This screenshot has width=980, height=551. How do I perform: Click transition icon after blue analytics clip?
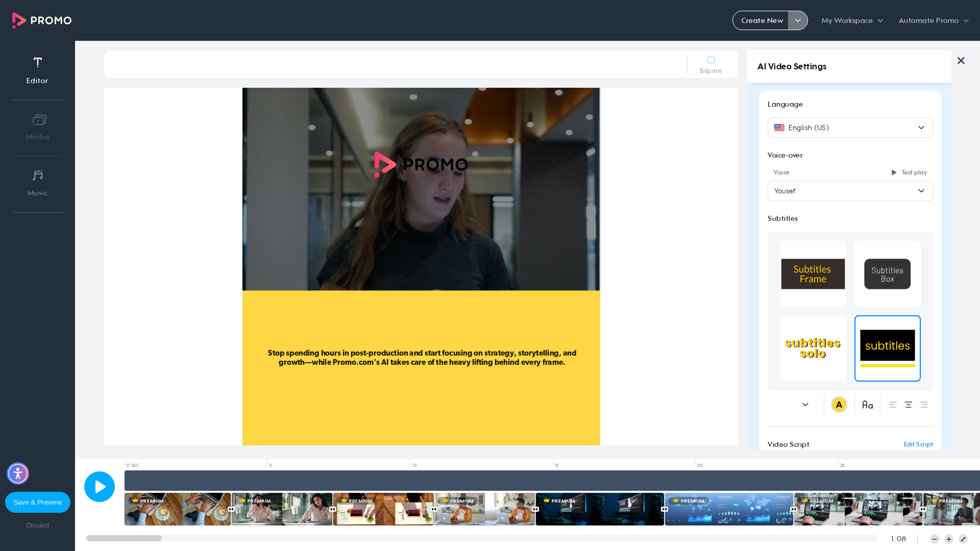[794, 509]
